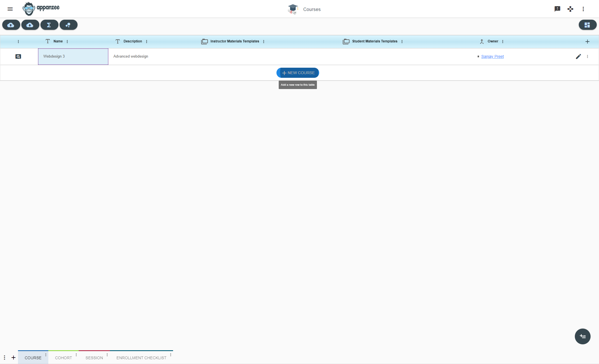The height and width of the screenshot is (364, 599).
Task: Switch to the COHORT tab
Action: (x=63, y=358)
